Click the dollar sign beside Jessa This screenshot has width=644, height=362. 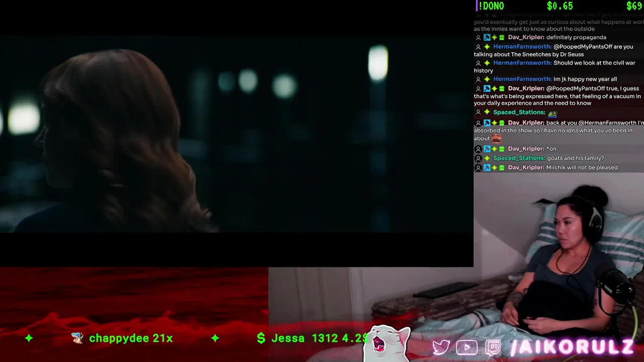coord(261,338)
